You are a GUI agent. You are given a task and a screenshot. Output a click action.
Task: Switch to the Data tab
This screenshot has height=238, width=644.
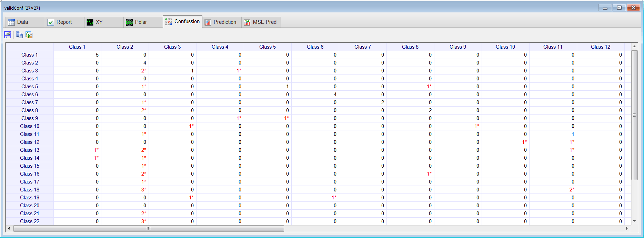(25, 22)
